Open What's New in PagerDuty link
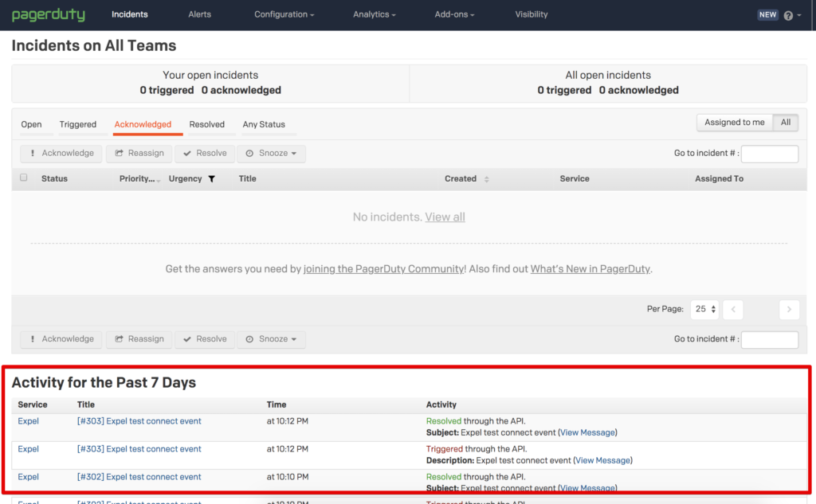The height and width of the screenshot is (504, 816). tap(590, 269)
